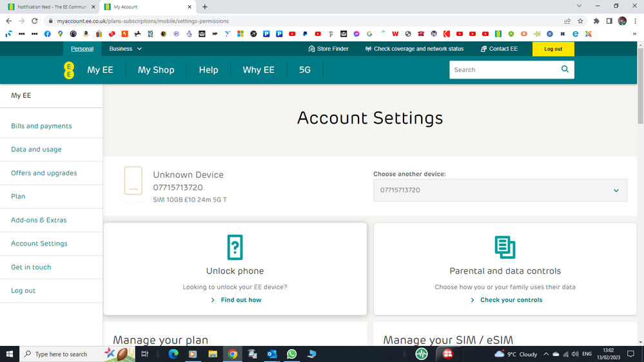This screenshot has width=644, height=362.
Task: Open the Messenger bookmark
Action: [356, 34]
